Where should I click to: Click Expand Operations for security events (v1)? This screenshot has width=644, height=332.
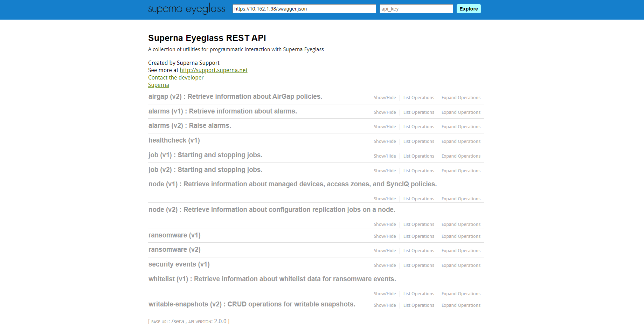click(461, 265)
